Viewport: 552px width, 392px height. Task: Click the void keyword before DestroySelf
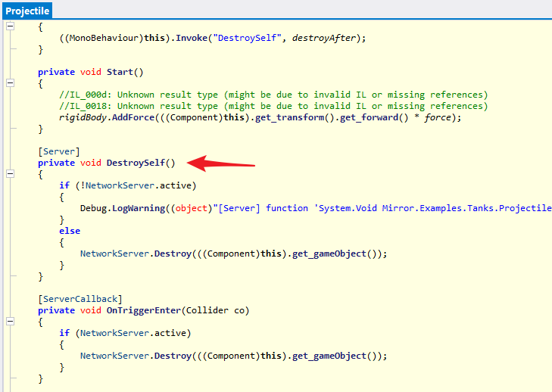[90, 163]
